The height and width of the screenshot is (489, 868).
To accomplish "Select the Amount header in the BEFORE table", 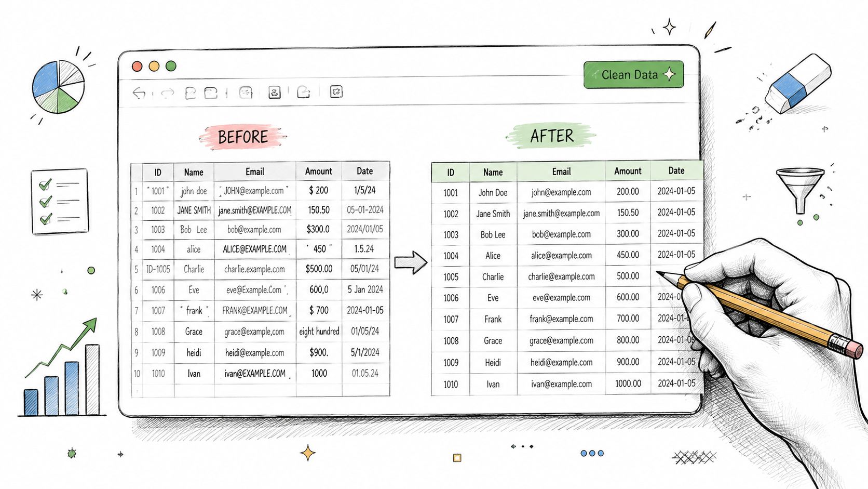I will (319, 171).
